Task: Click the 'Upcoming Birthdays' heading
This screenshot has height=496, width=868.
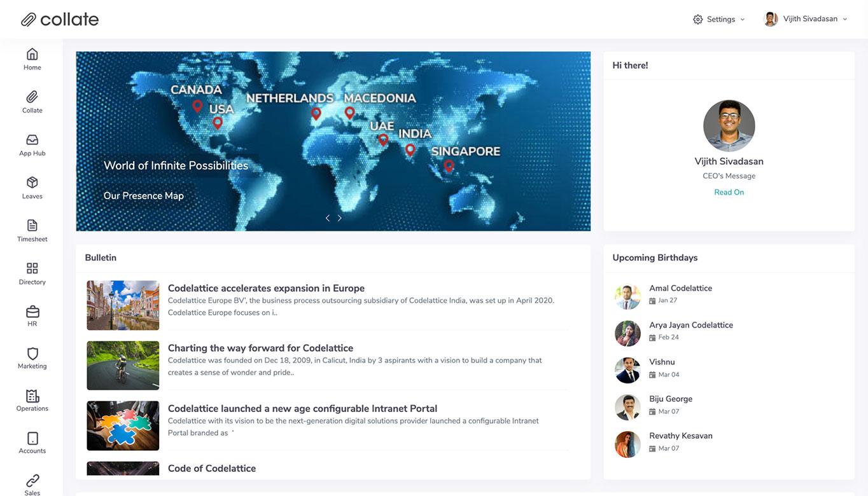Action: click(x=655, y=258)
